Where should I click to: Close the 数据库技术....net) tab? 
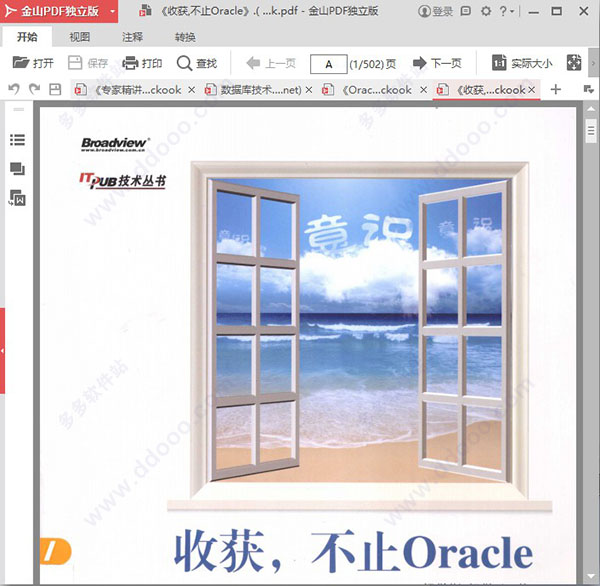point(309,90)
